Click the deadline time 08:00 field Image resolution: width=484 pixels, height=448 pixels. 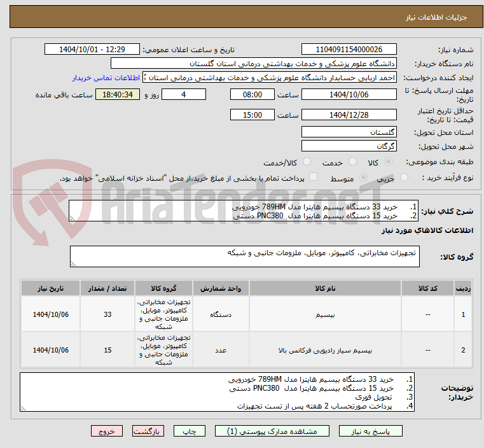coord(252,94)
